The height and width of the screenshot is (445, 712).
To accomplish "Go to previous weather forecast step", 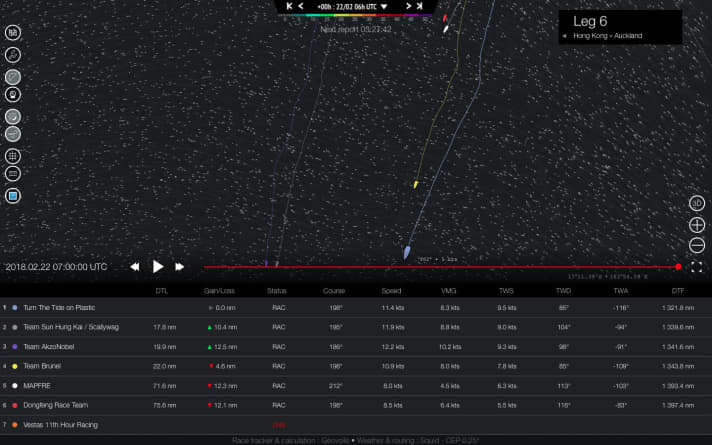I will 301,6.
